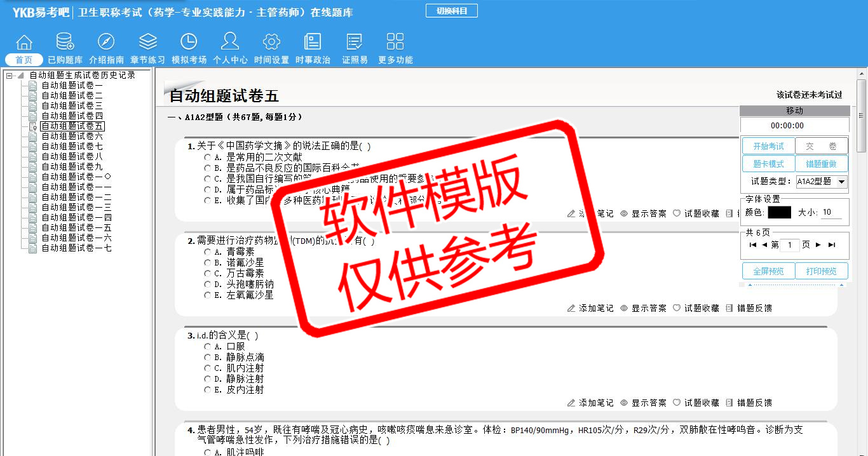Open 介绍指南 compass icon

coord(106,43)
